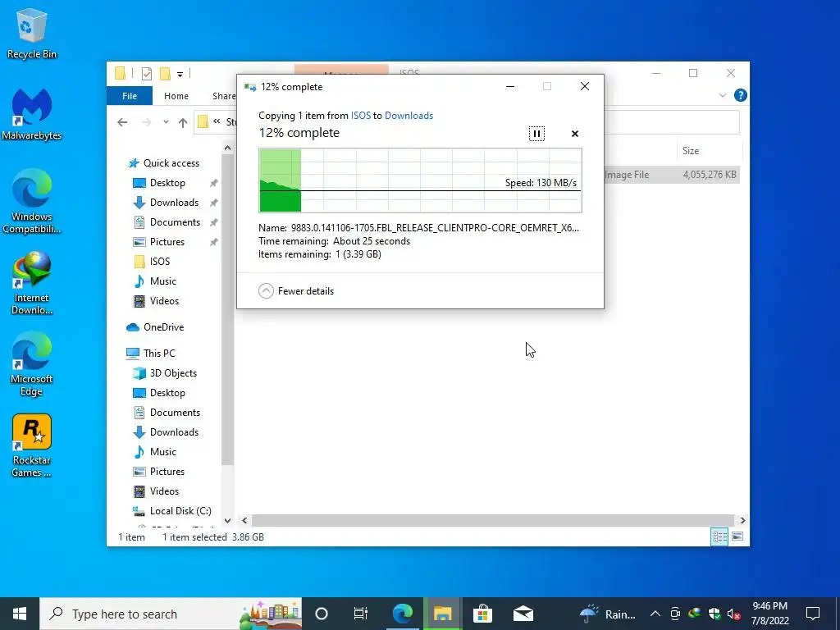Collapse the dialog with Fewer details

tap(296, 291)
